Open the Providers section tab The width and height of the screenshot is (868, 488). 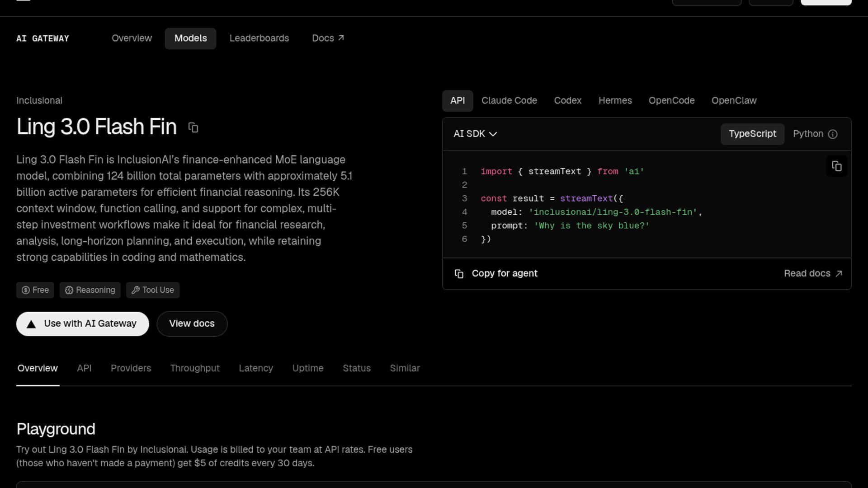click(131, 368)
